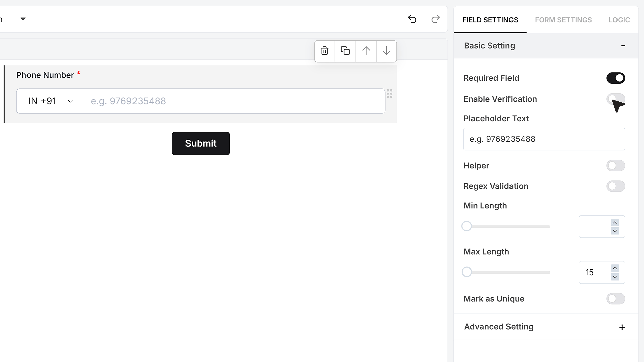The width and height of the screenshot is (644, 362).
Task: Click the redo arrow icon
Action: [435, 19]
